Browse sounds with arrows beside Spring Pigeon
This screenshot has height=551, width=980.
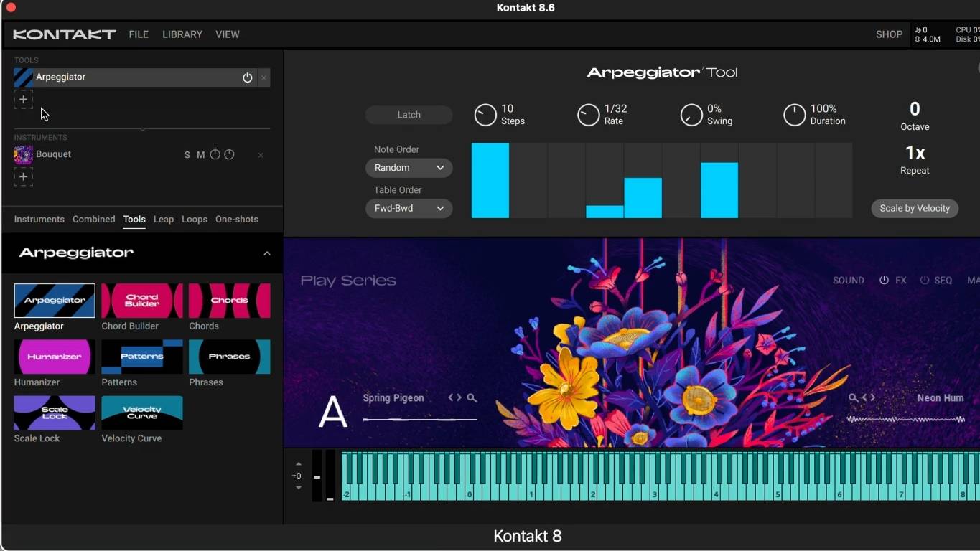click(x=454, y=397)
